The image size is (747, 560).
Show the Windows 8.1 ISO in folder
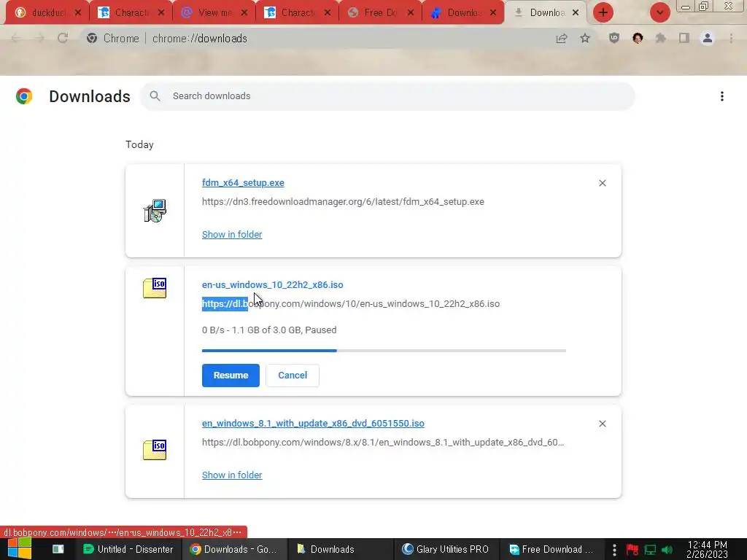tap(232, 475)
